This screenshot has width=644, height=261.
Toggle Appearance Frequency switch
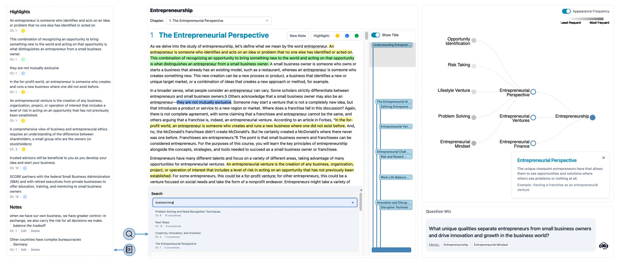566,11
